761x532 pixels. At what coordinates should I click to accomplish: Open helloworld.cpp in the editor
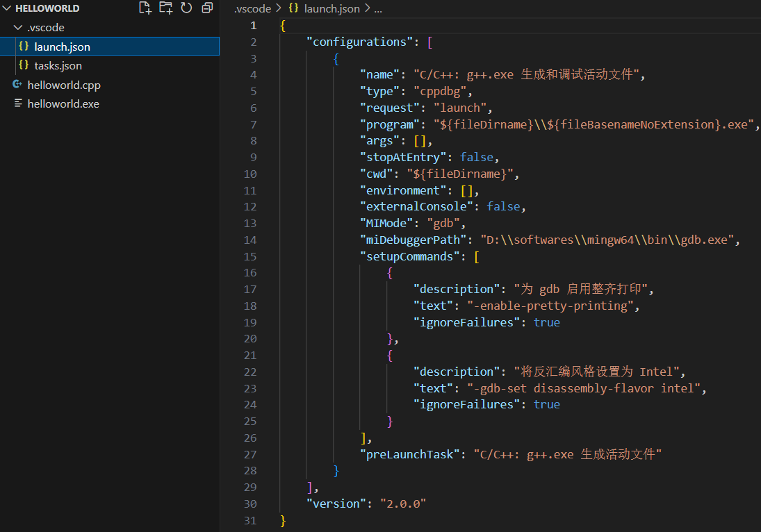63,85
